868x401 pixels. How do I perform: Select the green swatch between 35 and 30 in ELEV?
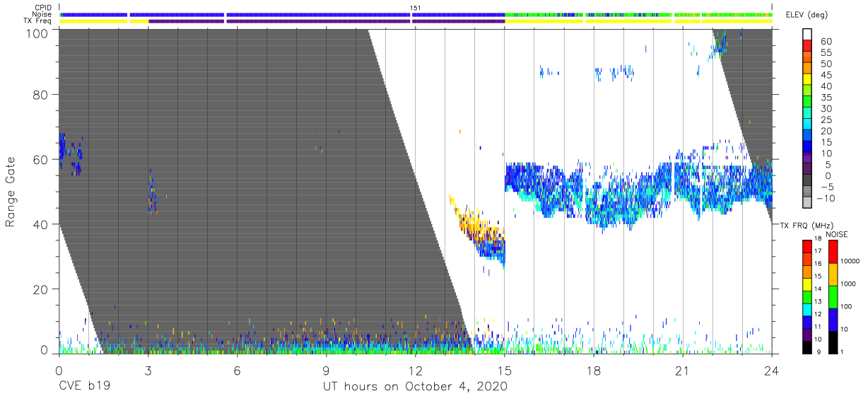click(x=808, y=103)
